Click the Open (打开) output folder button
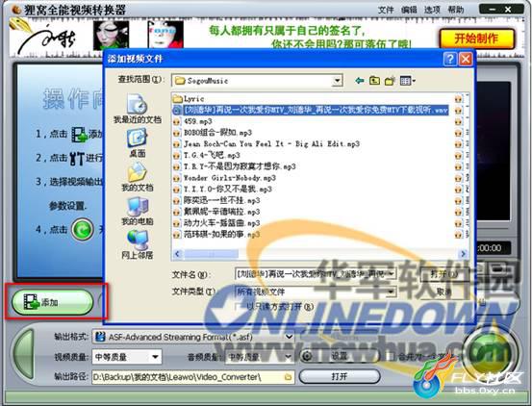The height and width of the screenshot is (406, 532). tap(340, 376)
